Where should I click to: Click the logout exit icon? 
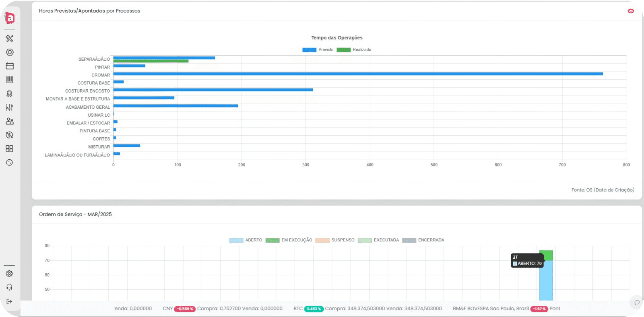[10, 302]
